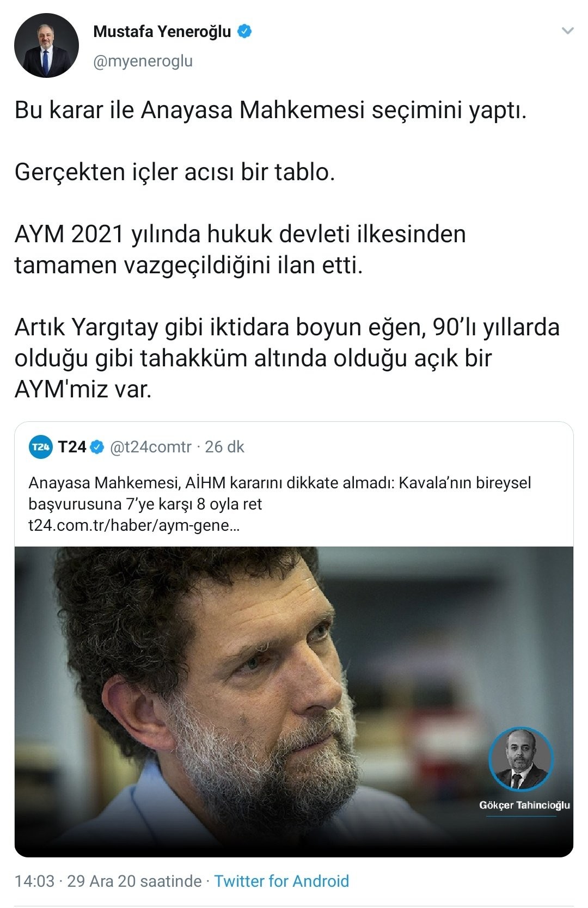Image resolution: width=588 pixels, height=908 pixels.
Task: Open Gökçer Tahincioğlu's circular author photo
Action: (521, 759)
